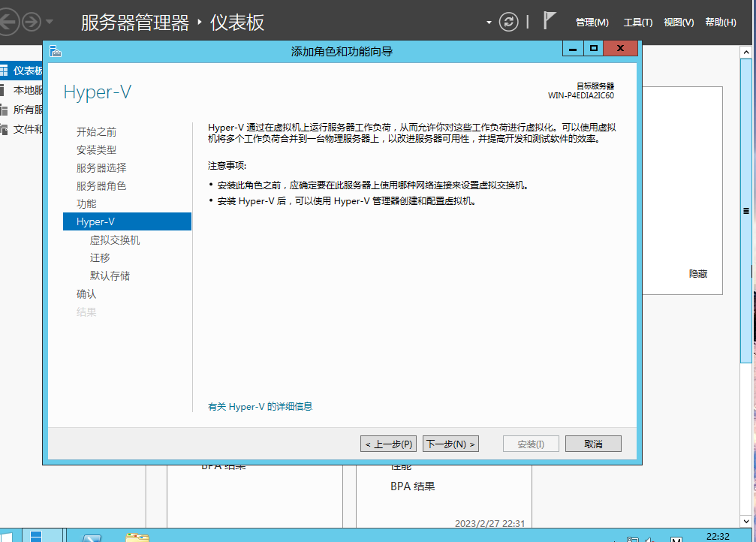The image size is (756, 542).
Task: Open the 视图(V) menu
Action: 679,23
